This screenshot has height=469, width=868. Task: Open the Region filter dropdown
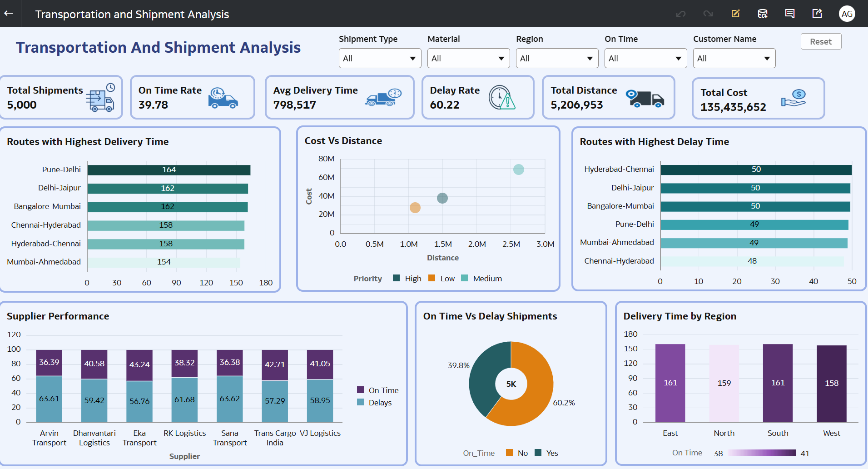pos(557,58)
